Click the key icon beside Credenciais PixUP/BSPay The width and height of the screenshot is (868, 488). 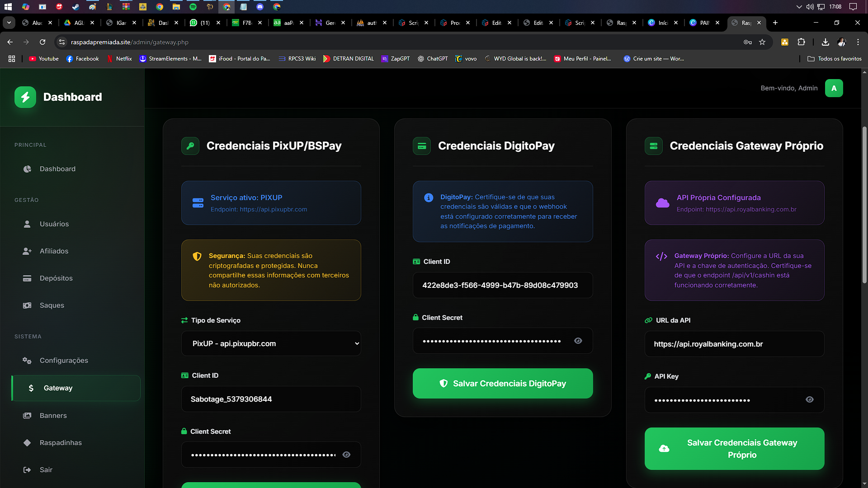(190, 146)
